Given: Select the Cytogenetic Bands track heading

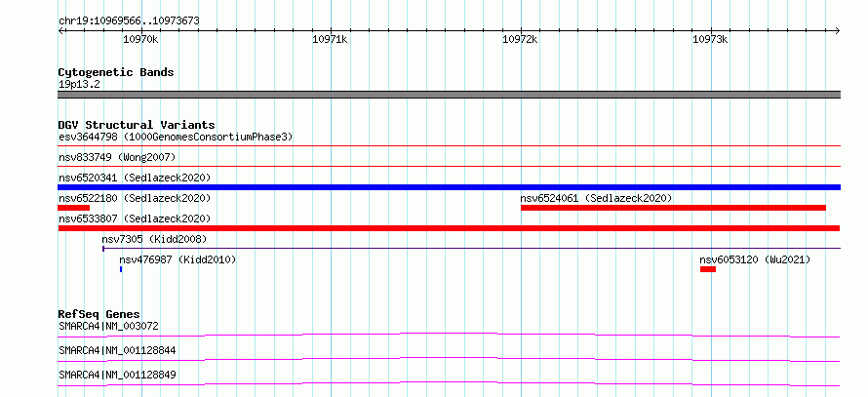Looking at the screenshot, I should click(x=116, y=72).
